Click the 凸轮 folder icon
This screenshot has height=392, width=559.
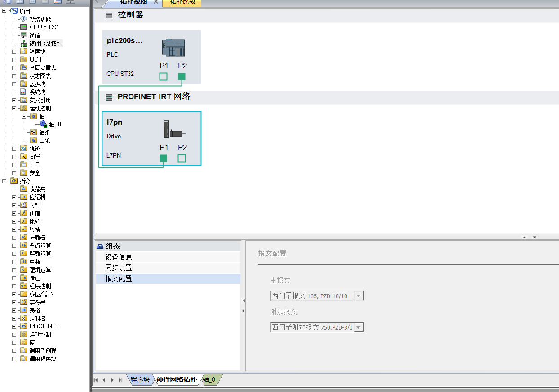point(34,140)
